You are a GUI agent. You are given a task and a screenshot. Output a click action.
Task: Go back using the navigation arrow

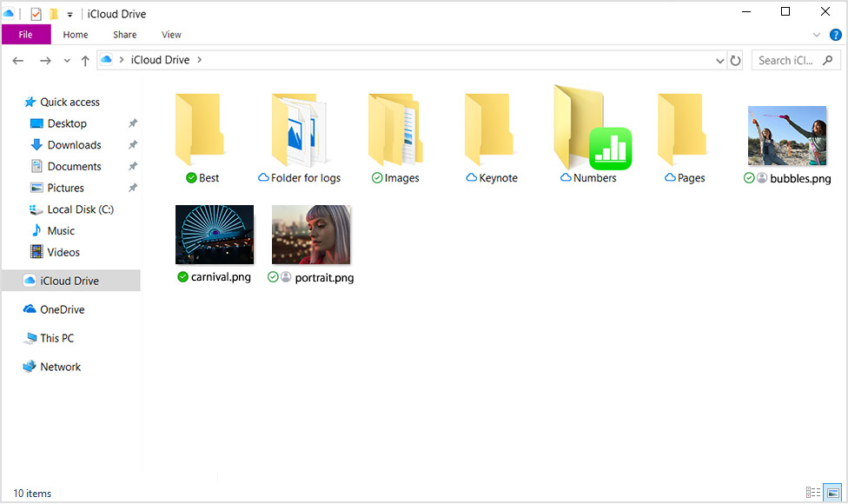click(17, 60)
